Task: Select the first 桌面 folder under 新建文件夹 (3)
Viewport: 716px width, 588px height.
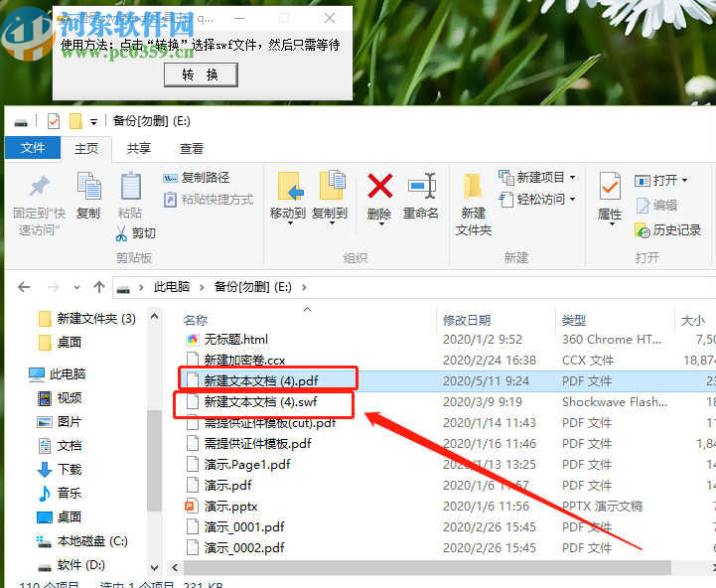Action: pos(61,343)
